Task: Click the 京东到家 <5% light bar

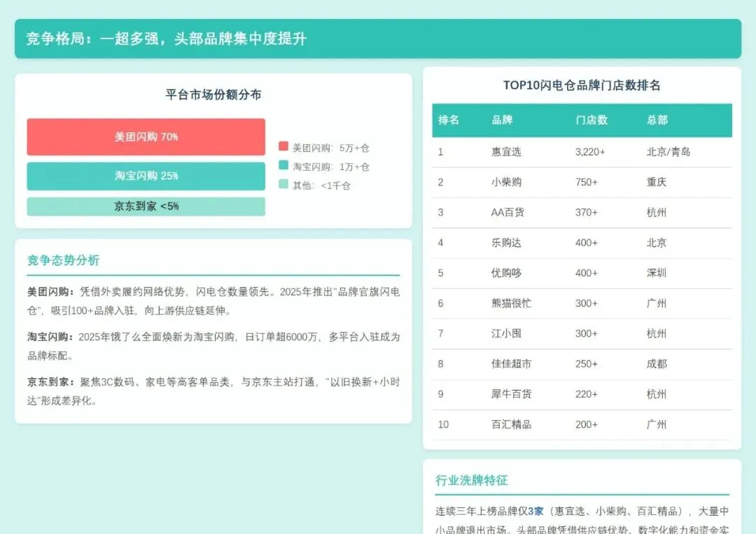Action: coord(146,206)
